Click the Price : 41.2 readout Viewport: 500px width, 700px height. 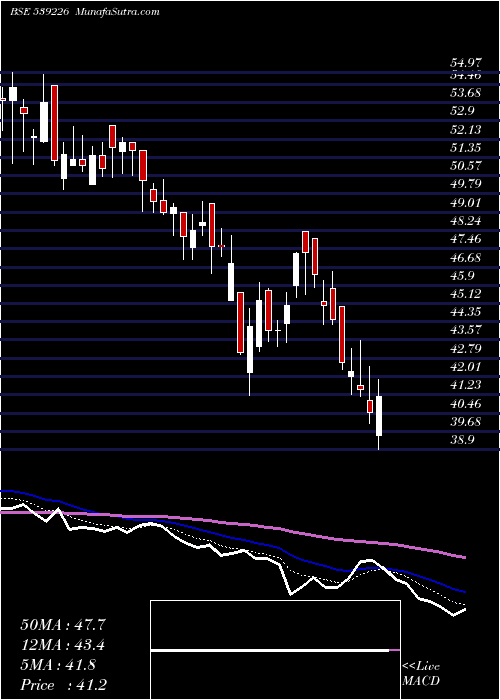[x=63, y=685]
